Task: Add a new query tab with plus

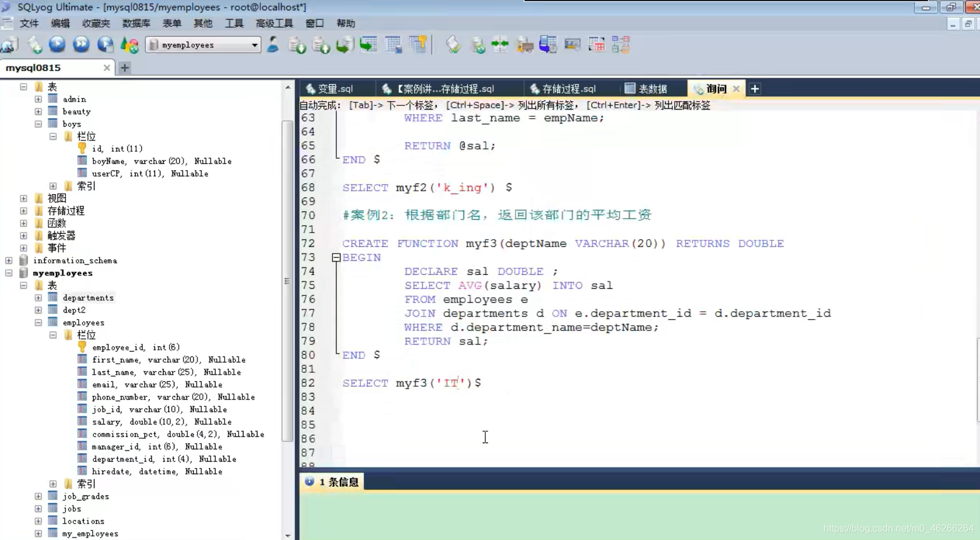Action: tap(755, 89)
